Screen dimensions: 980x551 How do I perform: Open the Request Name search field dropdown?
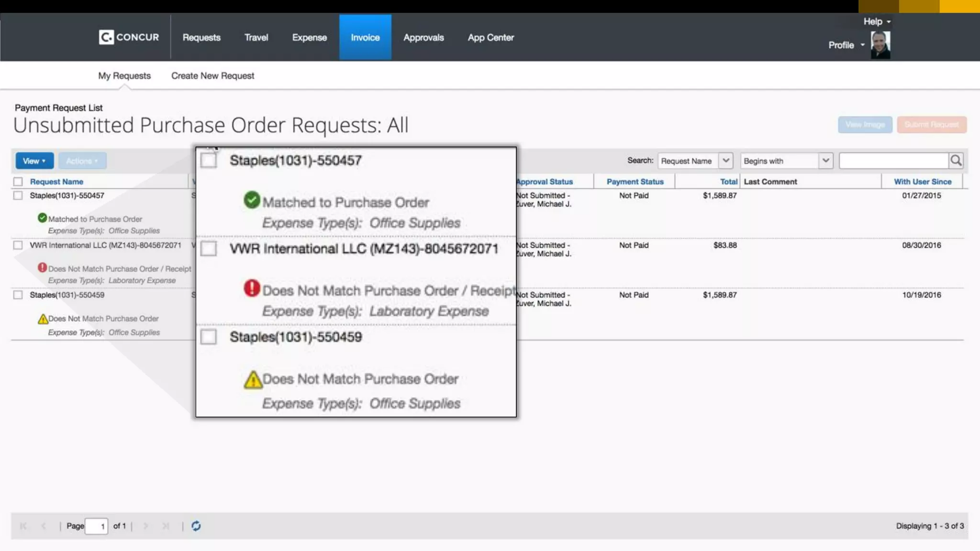click(x=725, y=161)
